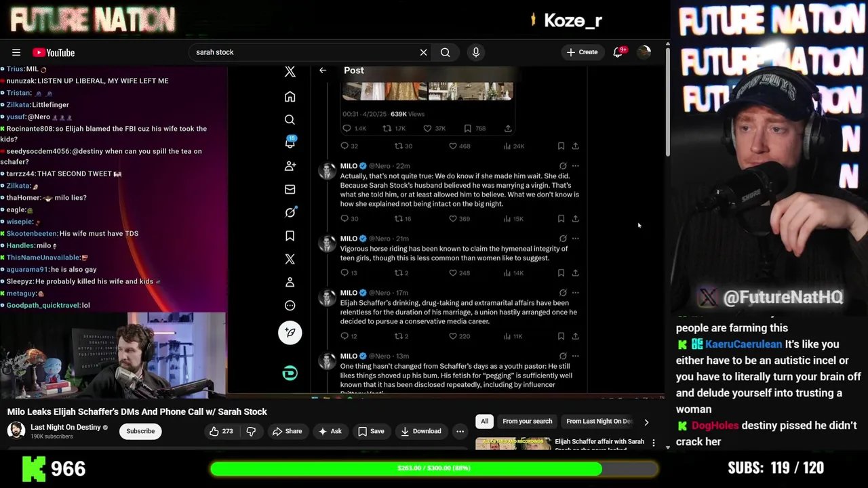The width and height of the screenshot is (868, 488).
Task: Select 'From Last Night On Destiny' chip
Action: pos(599,422)
